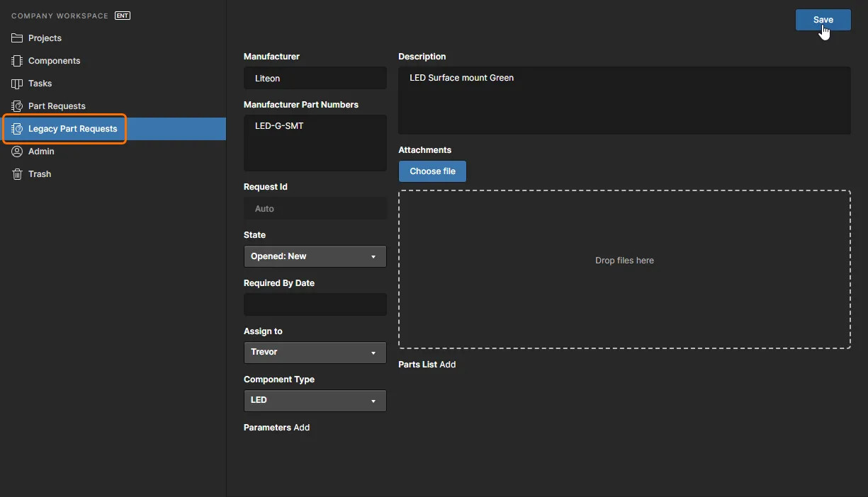Click the Trash bin icon
The width and height of the screenshot is (868, 497).
17,174
